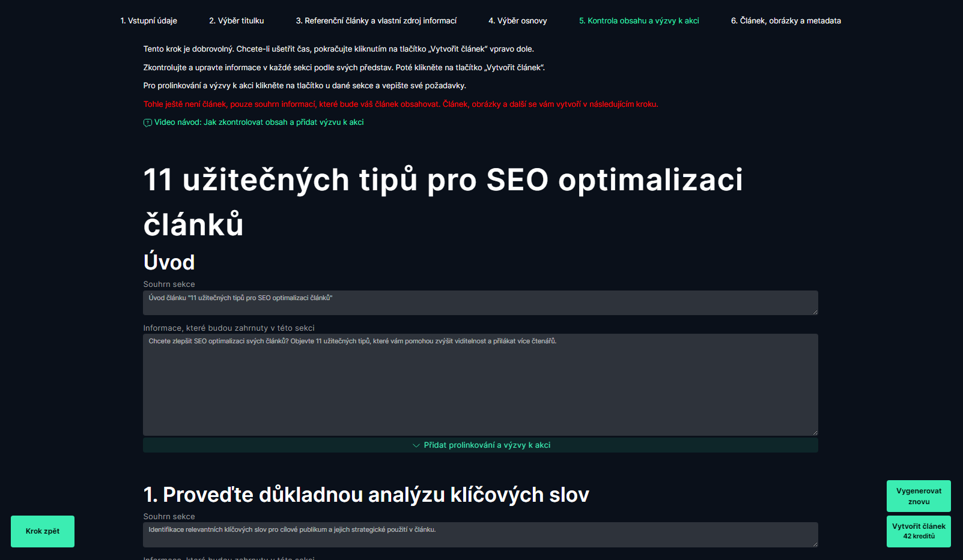Open step 1 Vstupní údaje
This screenshot has height=560, width=963.
[148, 20]
